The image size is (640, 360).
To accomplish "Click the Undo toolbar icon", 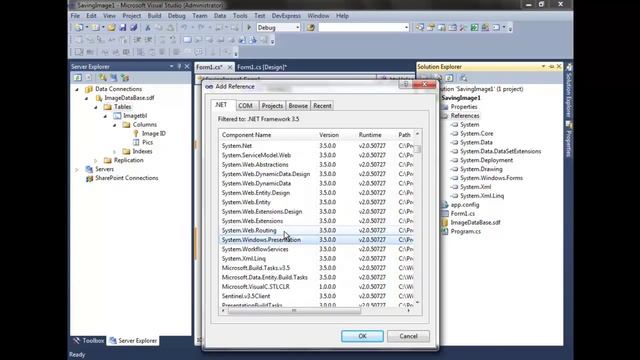I will (x=184, y=27).
